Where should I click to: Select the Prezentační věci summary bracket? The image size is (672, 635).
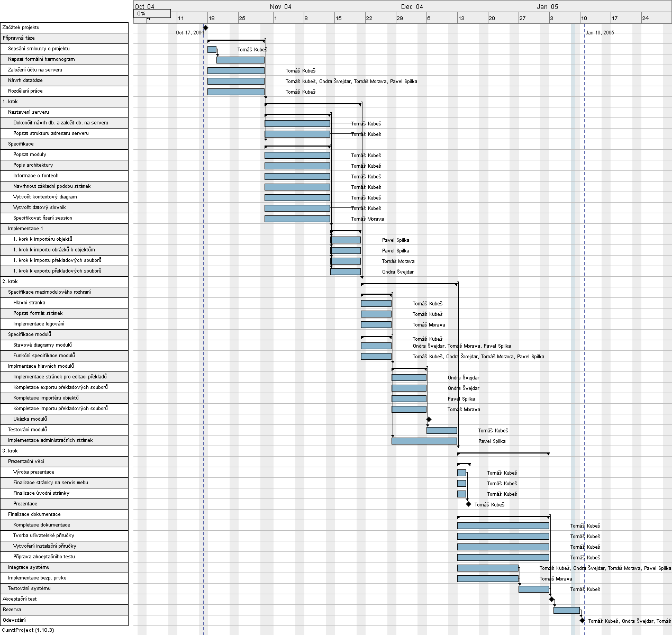[x=464, y=464]
